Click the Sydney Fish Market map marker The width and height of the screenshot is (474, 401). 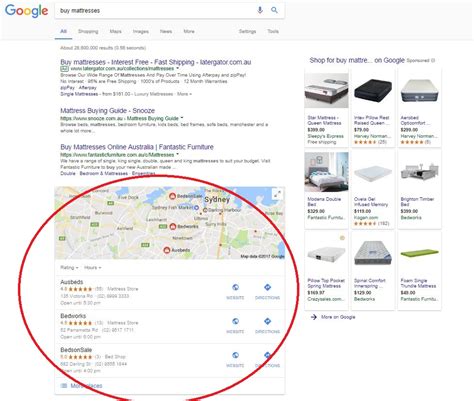pos(197,207)
